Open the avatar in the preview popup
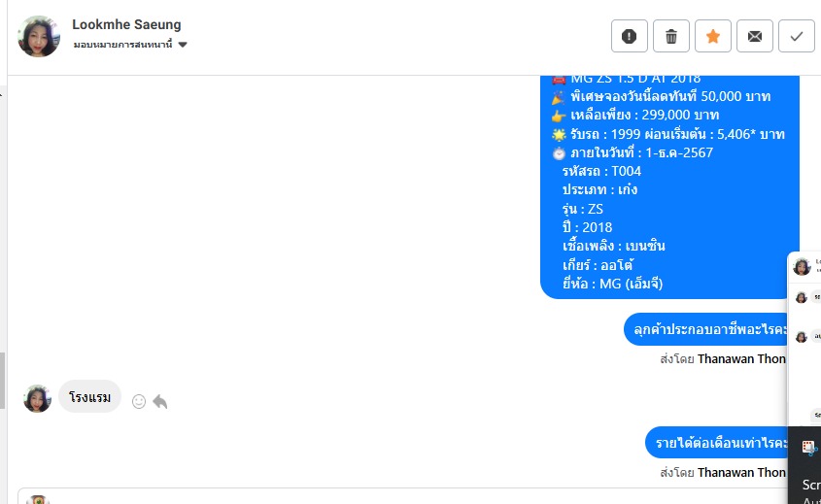 802,267
